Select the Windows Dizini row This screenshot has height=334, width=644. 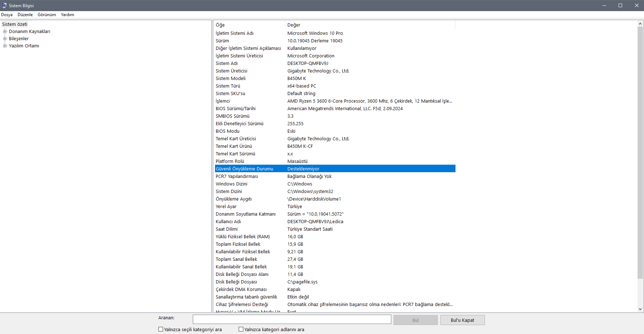pyautogui.click(x=335, y=184)
